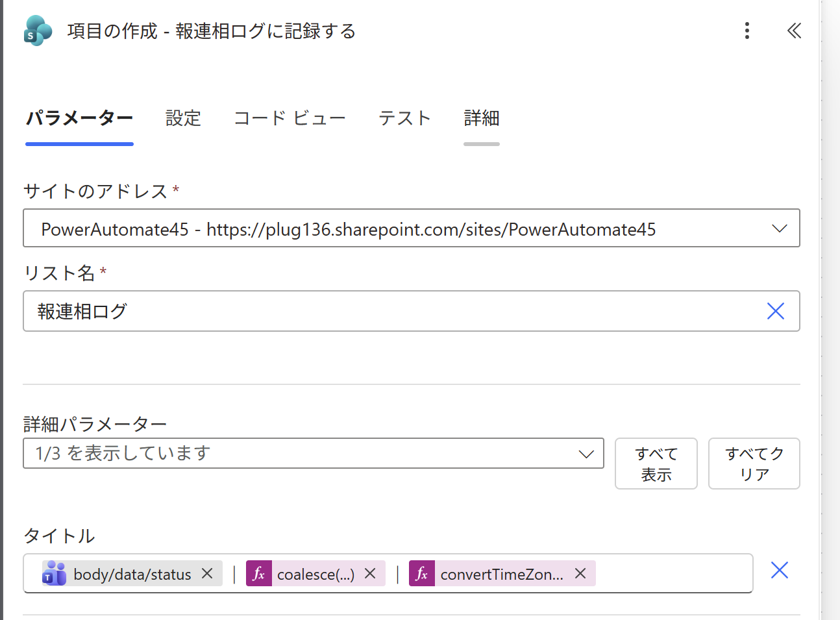
Task: Expand the サイトのアドレス dropdown
Action: point(779,229)
